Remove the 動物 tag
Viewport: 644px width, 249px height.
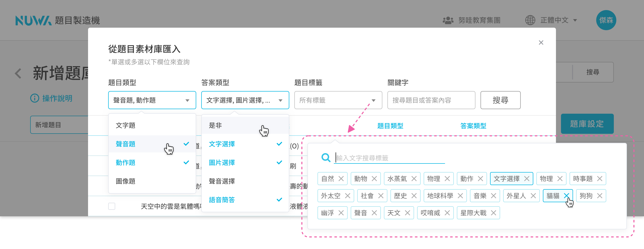[374, 179]
